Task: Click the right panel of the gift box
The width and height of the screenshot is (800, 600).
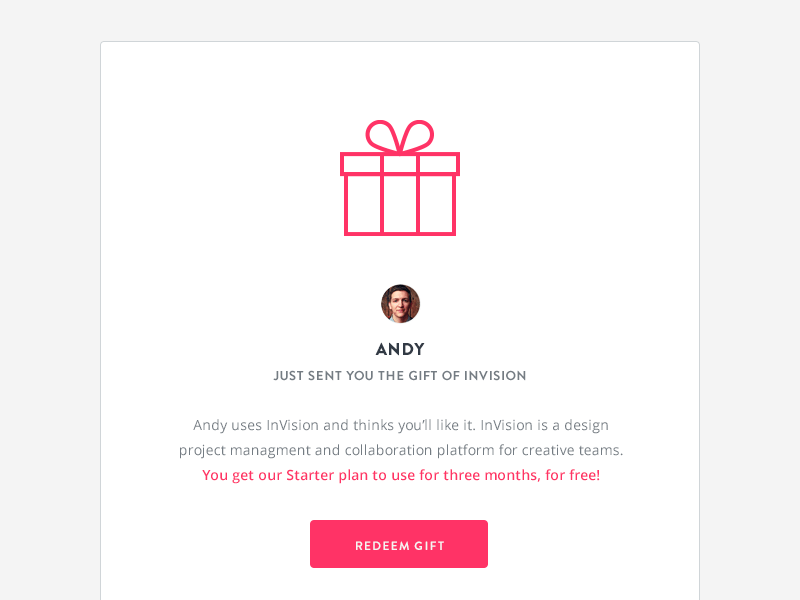Action: coord(436,204)
